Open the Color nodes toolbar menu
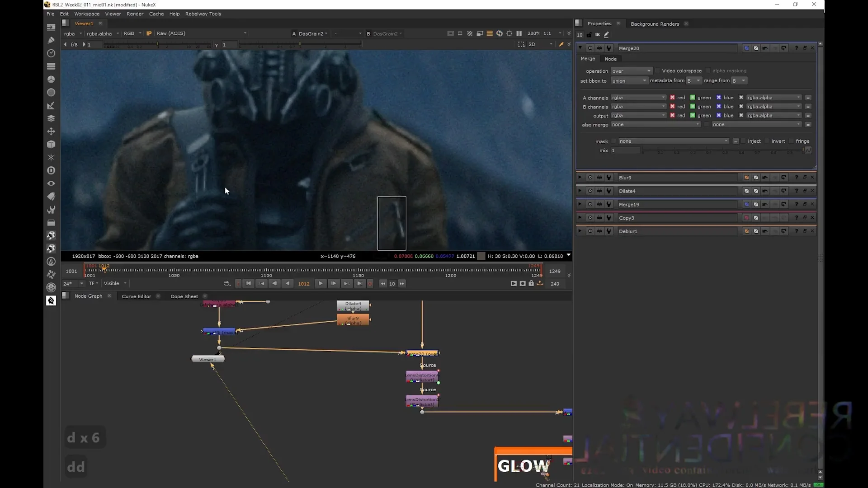Image resolution: width=868 pixels, height=488 pixels. point(51,79)
